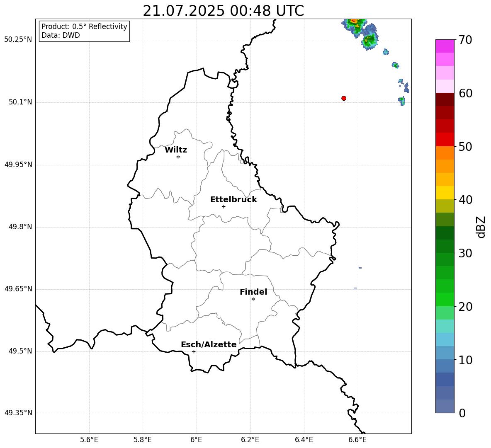Click the Wiltz city label
Screen dimensions: 491x448
tap(176, 150)
